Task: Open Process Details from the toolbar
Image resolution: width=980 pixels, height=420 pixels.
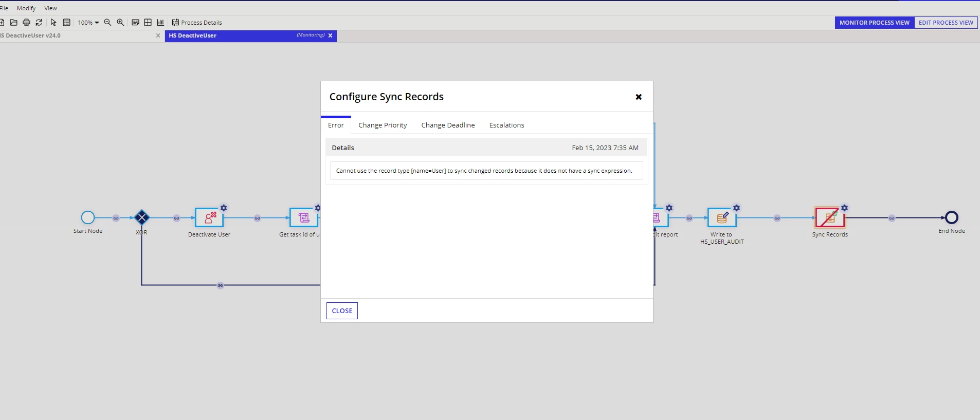Action: pos(197,23)
